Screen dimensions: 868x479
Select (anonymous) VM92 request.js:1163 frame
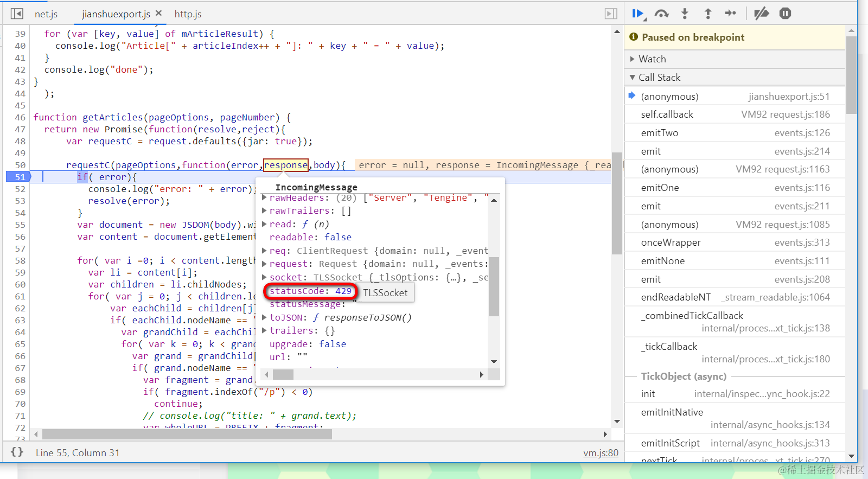click(735, 169)
